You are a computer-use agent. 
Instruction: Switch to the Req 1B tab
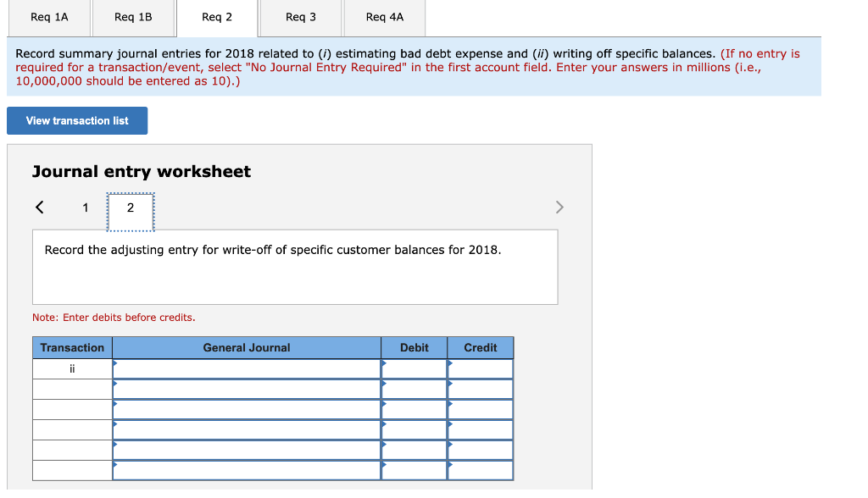point(132,17)
